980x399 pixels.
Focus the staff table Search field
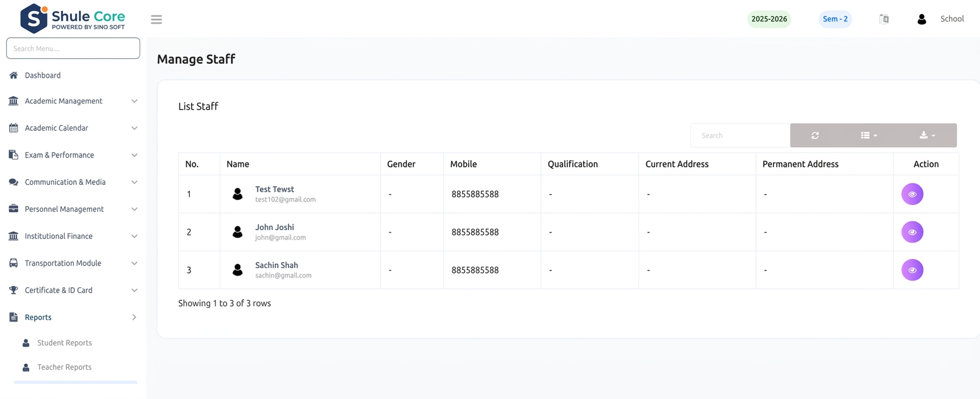pyautogui.click(x=740, y=135)
